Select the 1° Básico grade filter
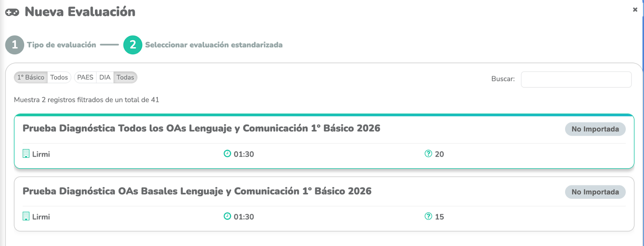Viewport: 644px width, 246px height. pyautogui.click(x=31, y=77)
